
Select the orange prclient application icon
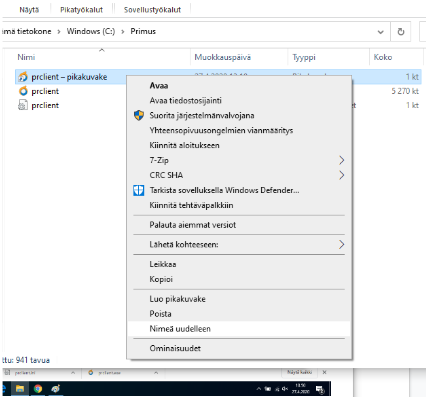23,91
